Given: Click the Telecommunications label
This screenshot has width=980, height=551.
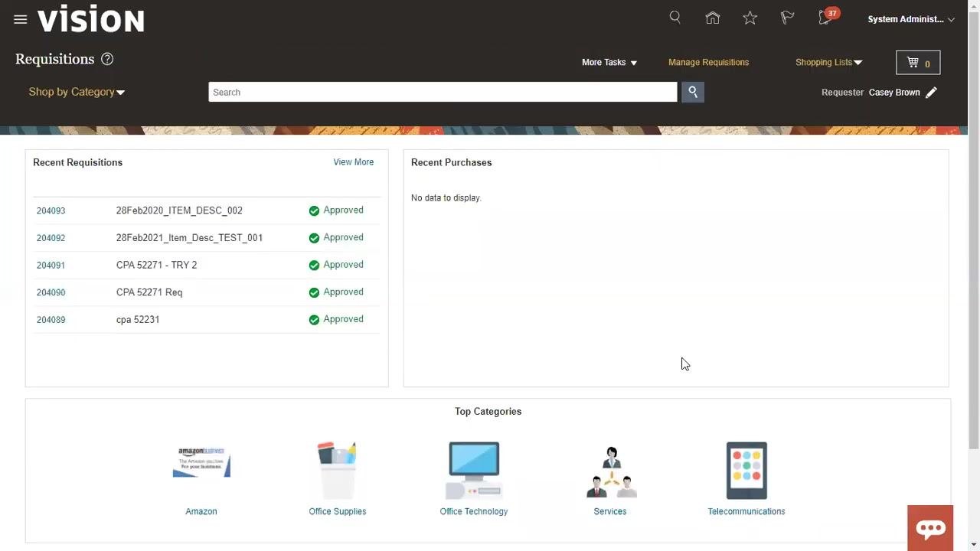Looking at the screenshot, I should pos(746,511).
